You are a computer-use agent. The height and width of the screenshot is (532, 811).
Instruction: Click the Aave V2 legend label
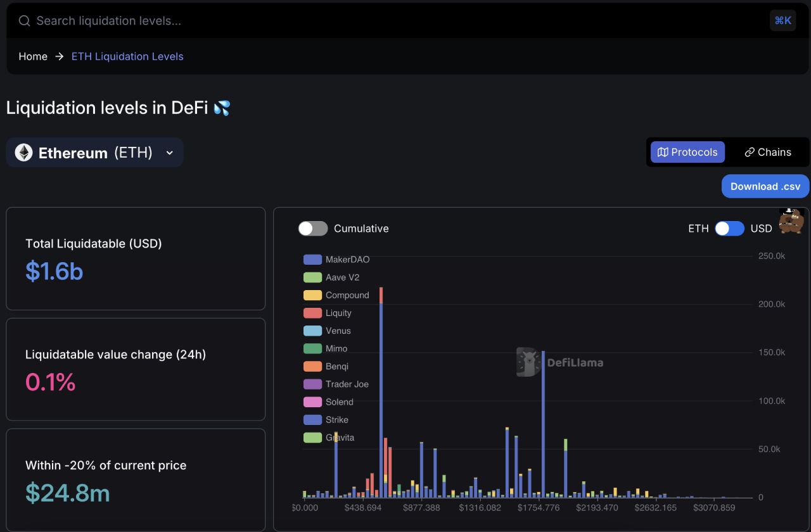coord(342,277)
